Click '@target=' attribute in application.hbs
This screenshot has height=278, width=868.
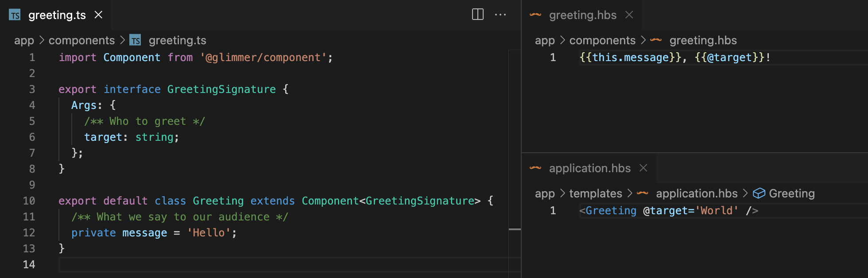(x=669, y=211)
